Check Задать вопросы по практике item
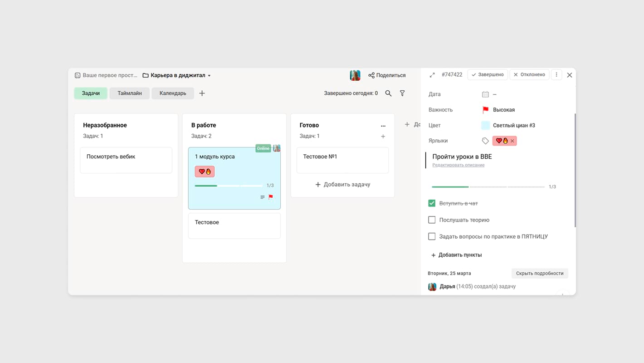Viewport: 644px width, 363px height. (432, 236)
